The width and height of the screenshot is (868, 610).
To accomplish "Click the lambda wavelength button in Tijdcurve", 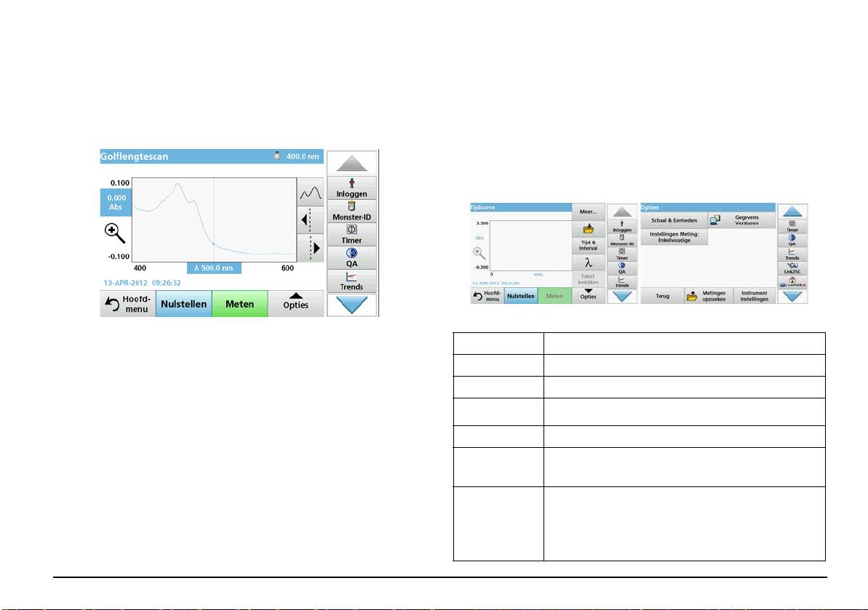I will click(x=588, y=262).
